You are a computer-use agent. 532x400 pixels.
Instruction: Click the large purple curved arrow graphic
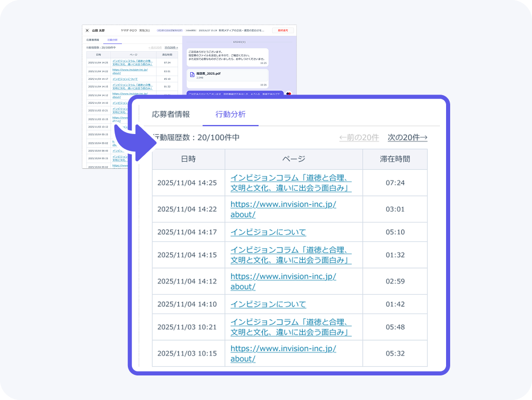135,144
